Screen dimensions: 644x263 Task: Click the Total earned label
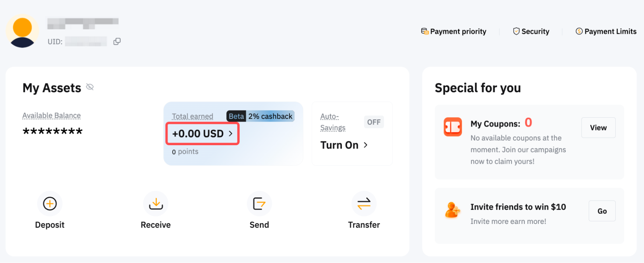(192, 116)
